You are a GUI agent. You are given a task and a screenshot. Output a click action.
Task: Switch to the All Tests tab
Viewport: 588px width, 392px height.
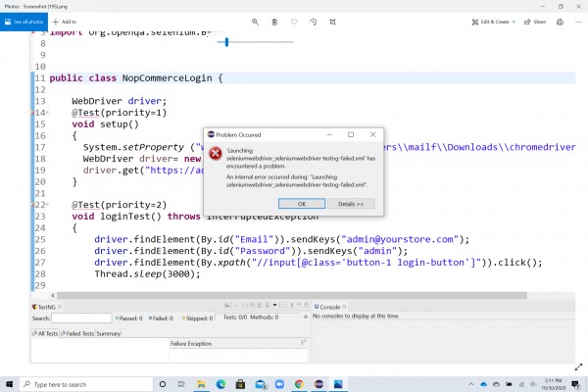pyautogui.click(x=45, y=333)
